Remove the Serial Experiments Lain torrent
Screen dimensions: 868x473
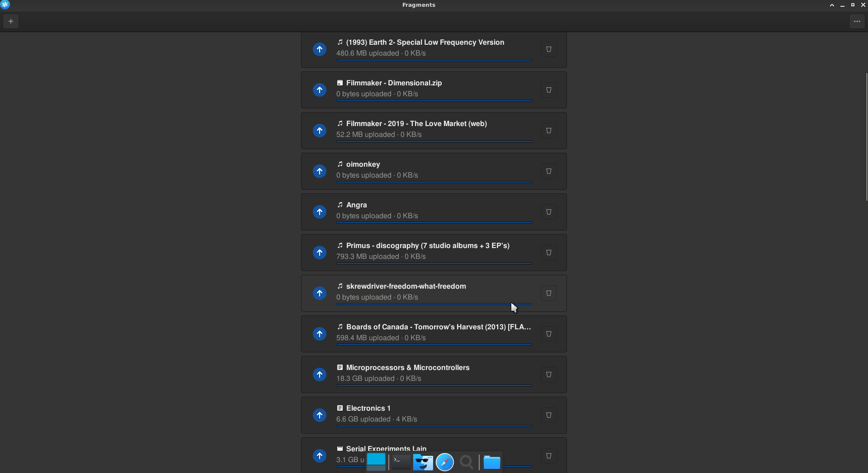click(548, 456)
